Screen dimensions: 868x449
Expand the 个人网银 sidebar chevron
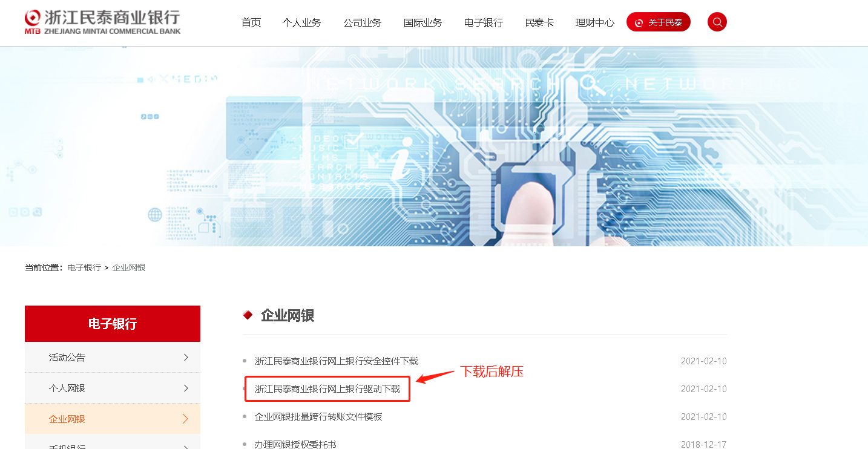click(x=186, y=388)
